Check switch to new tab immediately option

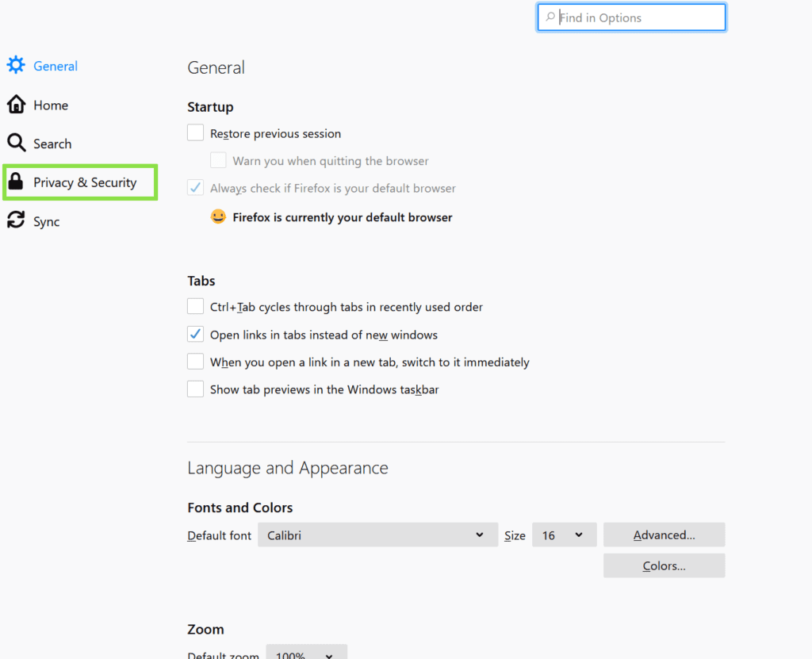196,362
